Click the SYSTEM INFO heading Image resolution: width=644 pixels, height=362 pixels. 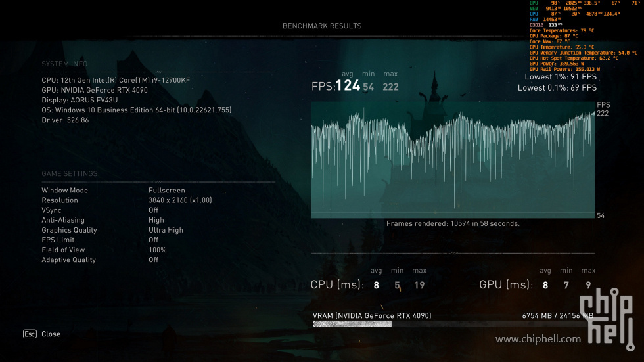click(64, 64)
